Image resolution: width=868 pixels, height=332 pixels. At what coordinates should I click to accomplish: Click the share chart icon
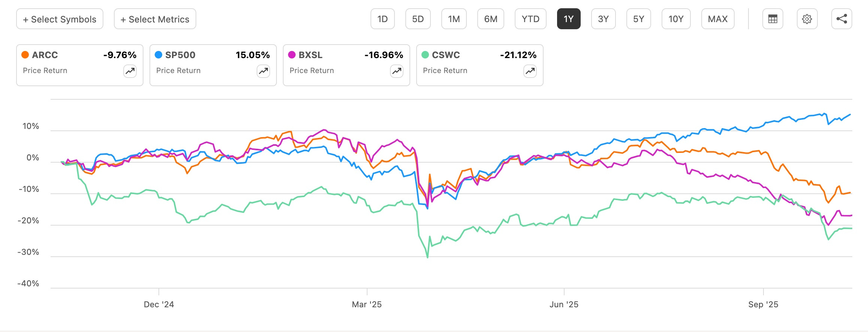841,19
